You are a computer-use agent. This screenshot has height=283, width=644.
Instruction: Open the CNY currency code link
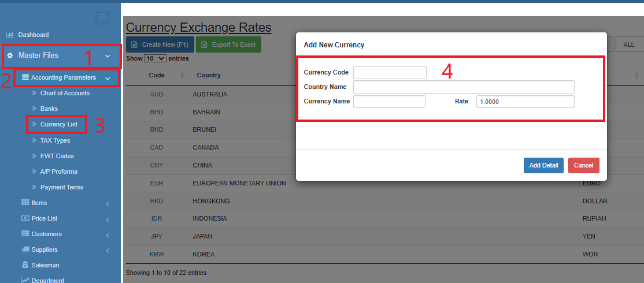click(x=157, y=165)
